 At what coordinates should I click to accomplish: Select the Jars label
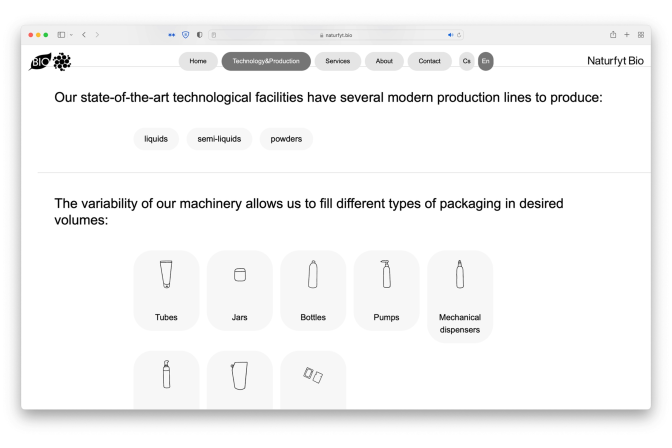tap(240, 317)
